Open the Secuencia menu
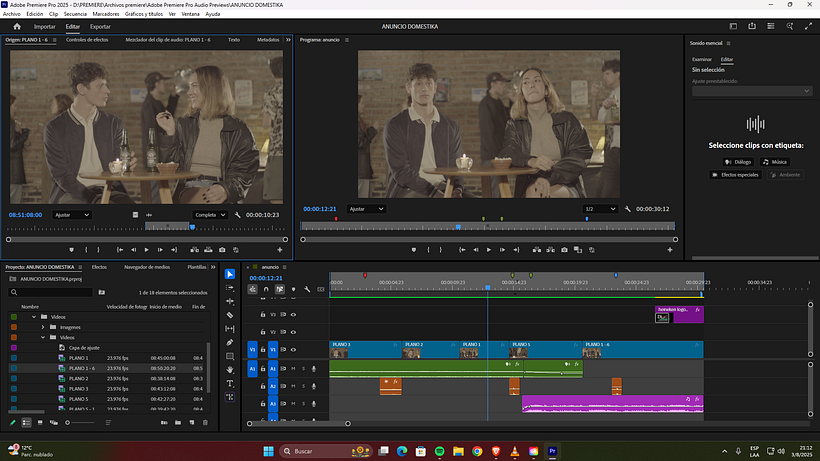The height and width of the screenshot is (461, 820). tap(75, 14)
